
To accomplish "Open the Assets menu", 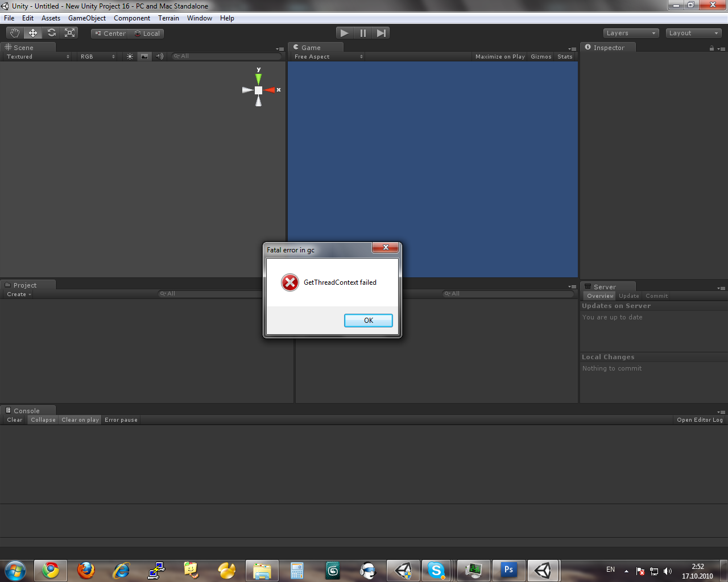I will coord(51,18).
